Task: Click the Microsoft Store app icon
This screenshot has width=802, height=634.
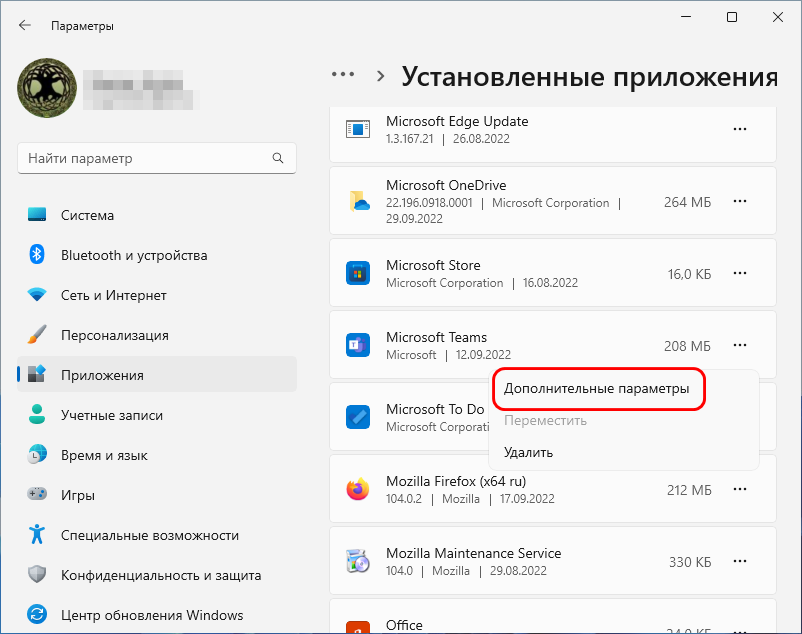Action: (358, 274)
